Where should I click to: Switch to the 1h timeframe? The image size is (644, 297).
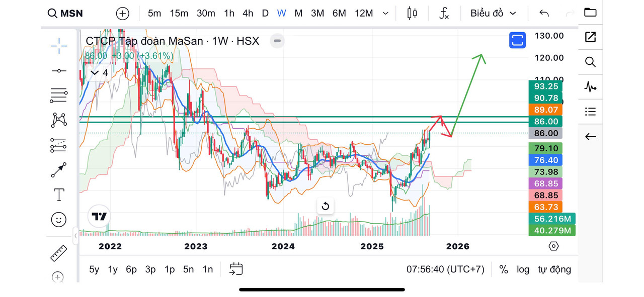pyautogui.click(x=229, y=13)
